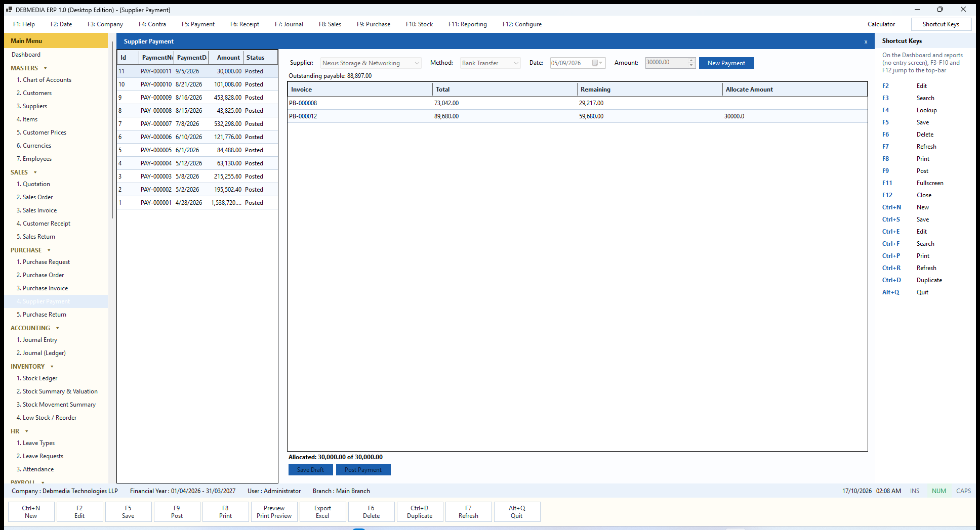
Task: Decrease the Amount with the down stepper
Action: (691, 65)
